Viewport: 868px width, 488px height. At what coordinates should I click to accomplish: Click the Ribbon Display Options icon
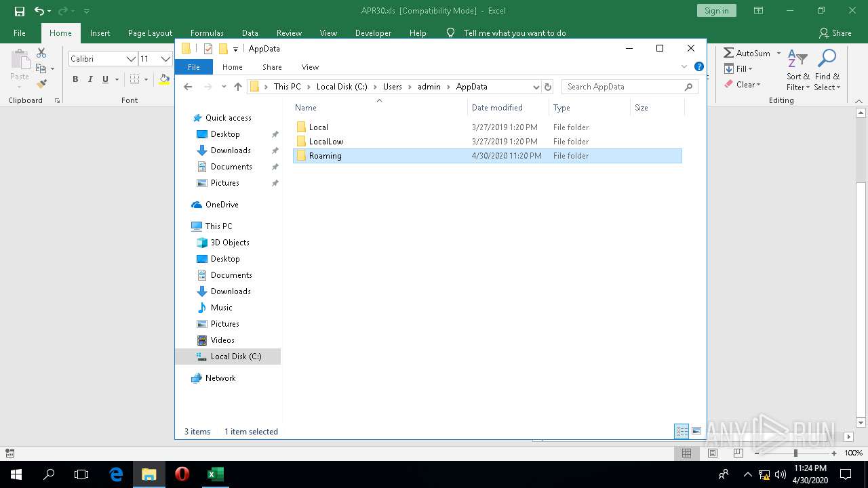tap(759, 11)
